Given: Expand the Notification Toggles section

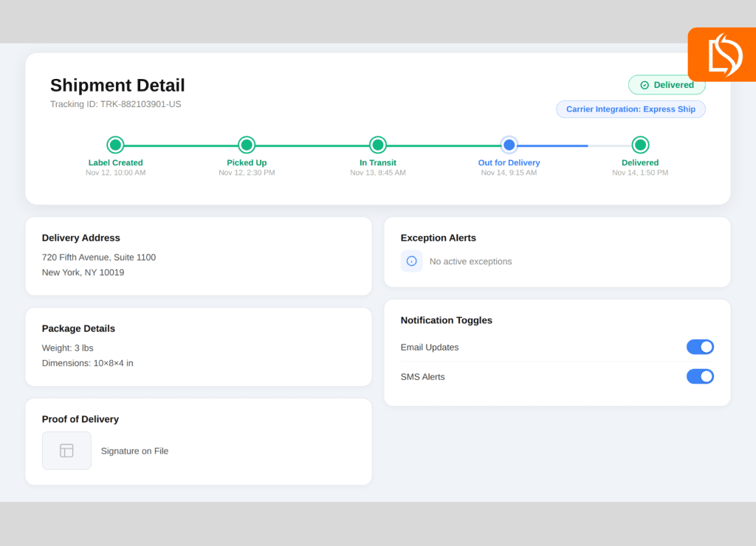Looking at the screenshot, I should [x=446, y=320].
